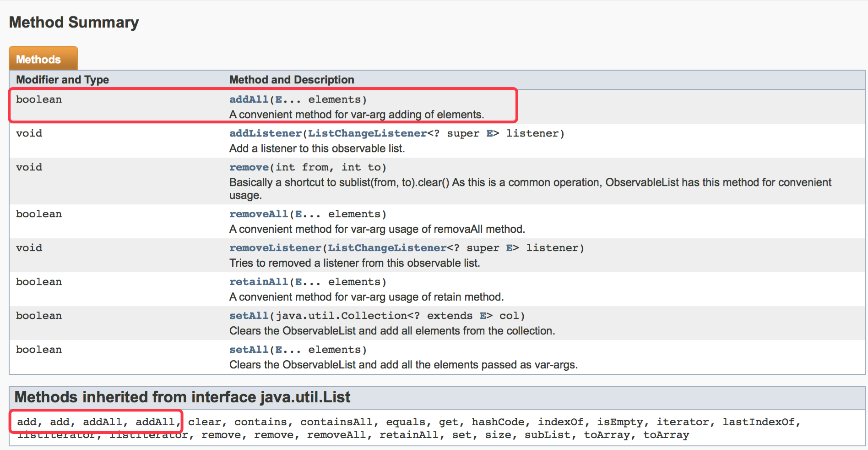Open the inherited contains method link
This screenshot has width=868, height=450.
260,422
